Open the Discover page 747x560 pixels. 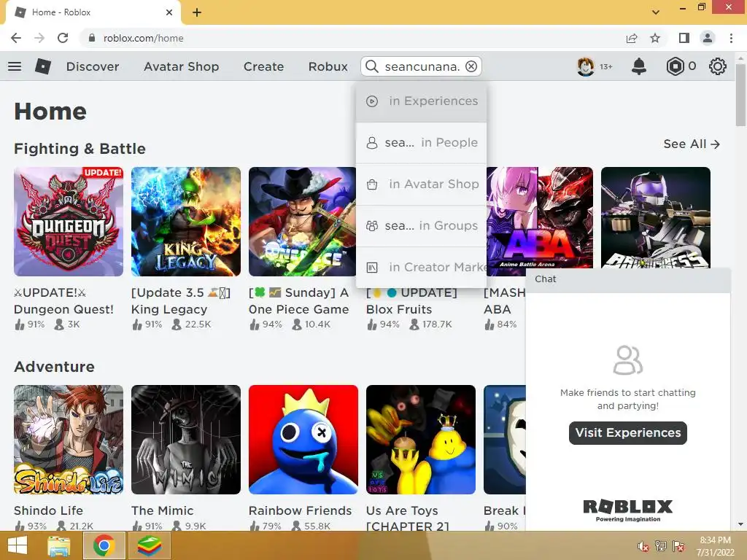(x=93, y=66)
